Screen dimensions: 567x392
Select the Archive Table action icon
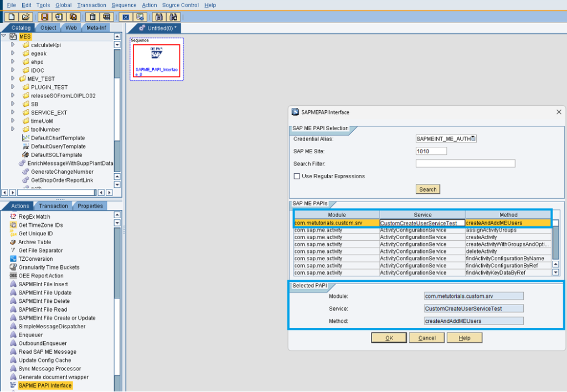[x=14, y=242]
